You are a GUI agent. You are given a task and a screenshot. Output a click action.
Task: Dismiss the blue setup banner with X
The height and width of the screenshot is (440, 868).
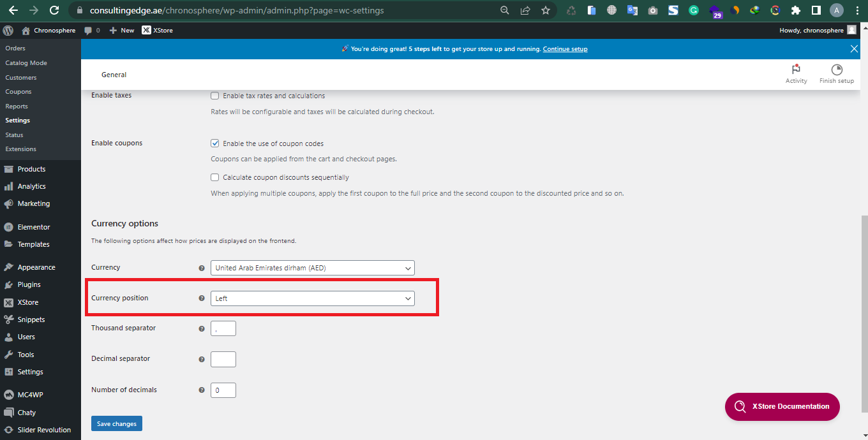[x=855, y=48]
